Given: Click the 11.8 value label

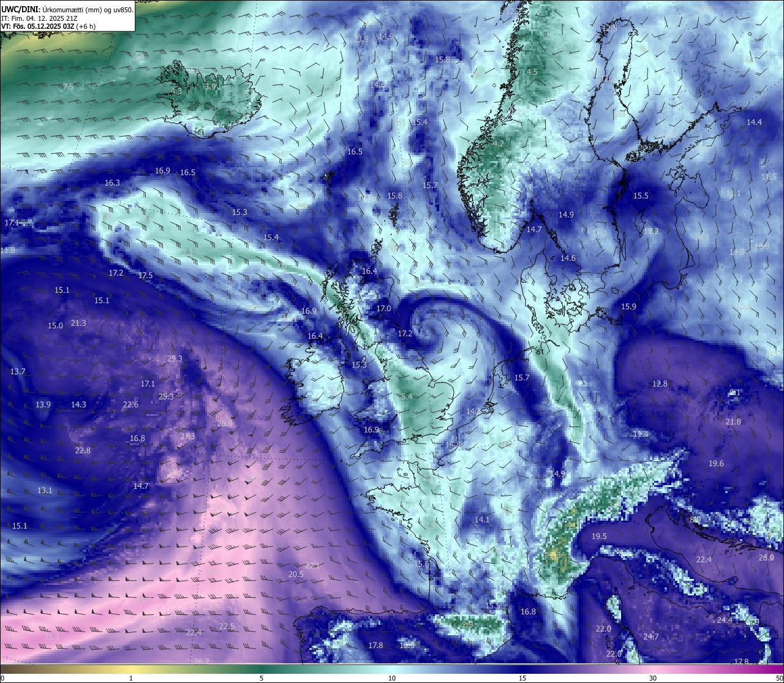Looking at the screenshot, I should pos(7,250).
